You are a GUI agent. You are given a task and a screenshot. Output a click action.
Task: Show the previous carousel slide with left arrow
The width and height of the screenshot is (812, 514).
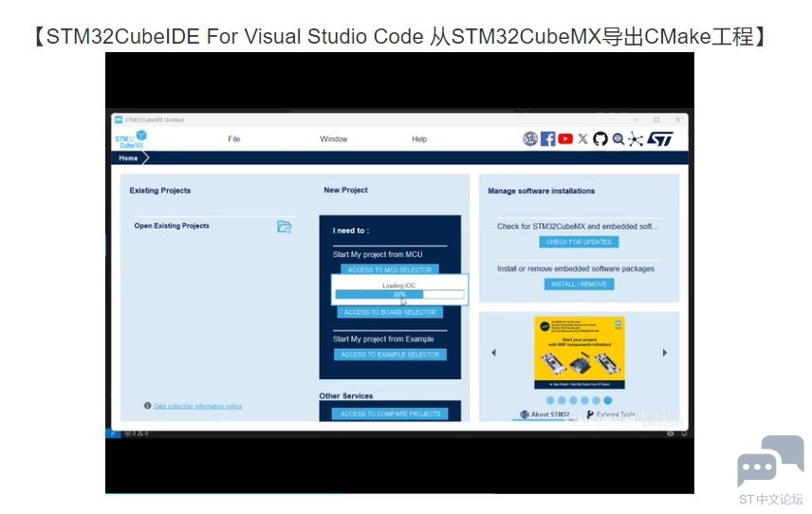[x=493, y=353]
